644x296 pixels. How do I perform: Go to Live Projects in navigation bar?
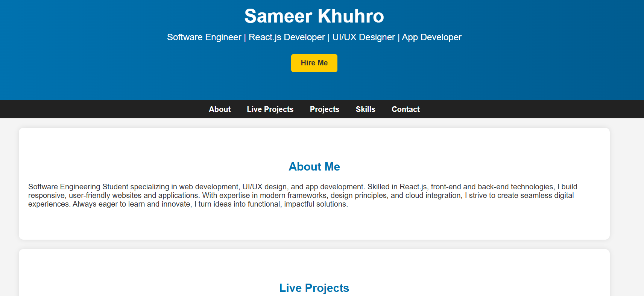pos(270,109)
